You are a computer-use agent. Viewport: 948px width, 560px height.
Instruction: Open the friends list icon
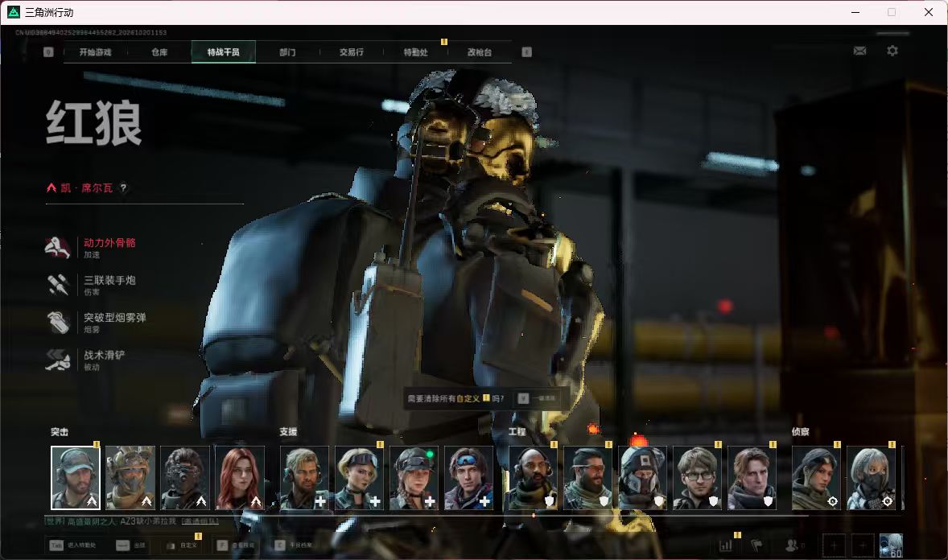click(793, 546)
